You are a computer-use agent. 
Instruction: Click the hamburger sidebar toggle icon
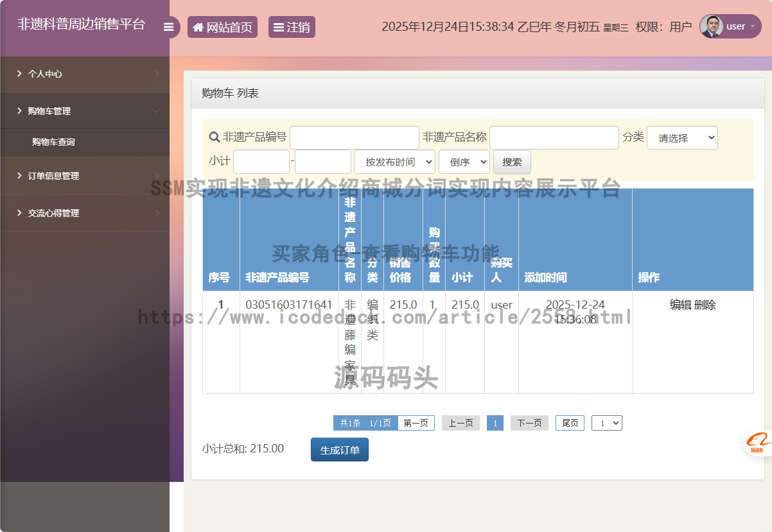169,27
